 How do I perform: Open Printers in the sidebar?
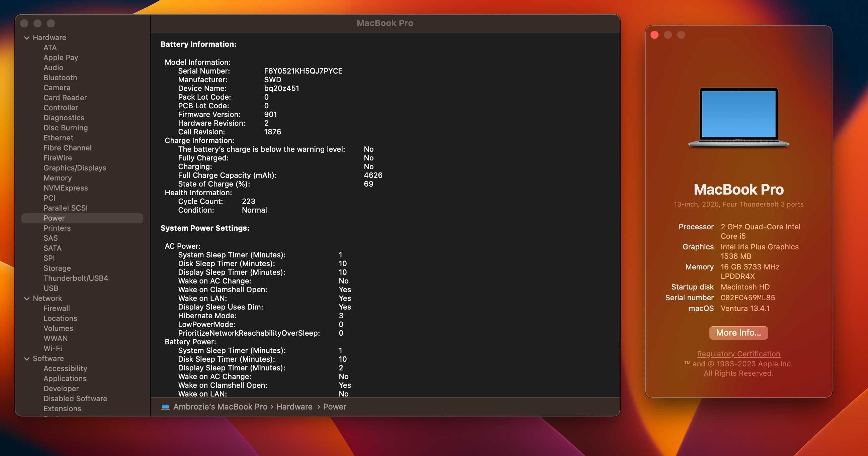[x=57, y=228]
